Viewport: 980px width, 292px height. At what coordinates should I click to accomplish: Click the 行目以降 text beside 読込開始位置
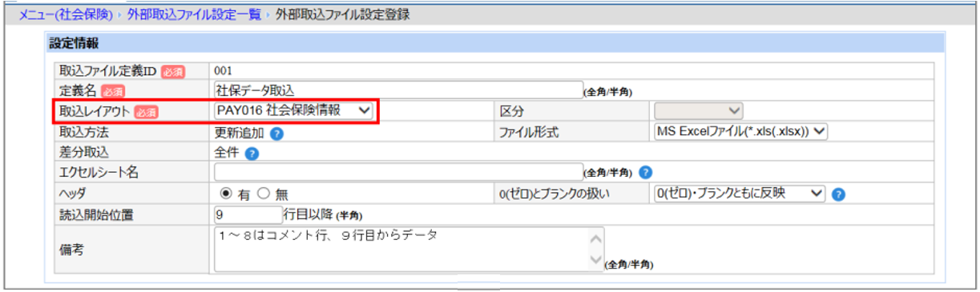[x=308, y=214]
